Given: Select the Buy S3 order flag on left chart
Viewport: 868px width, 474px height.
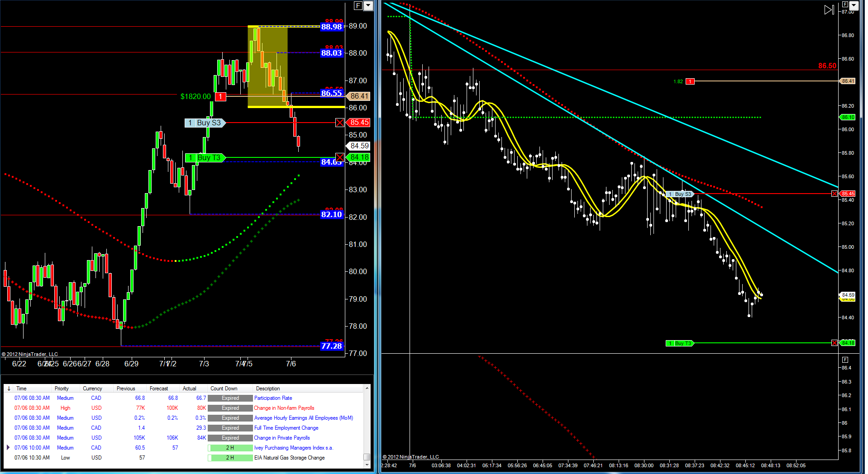Looking at the screenshot, I should click(x=205, y=123).
